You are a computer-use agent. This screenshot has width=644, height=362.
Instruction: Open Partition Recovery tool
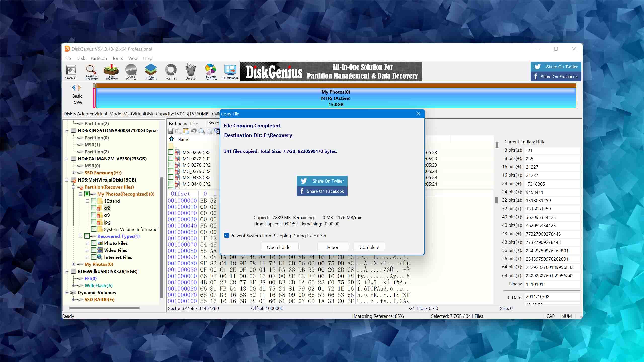tap(91, 72)
